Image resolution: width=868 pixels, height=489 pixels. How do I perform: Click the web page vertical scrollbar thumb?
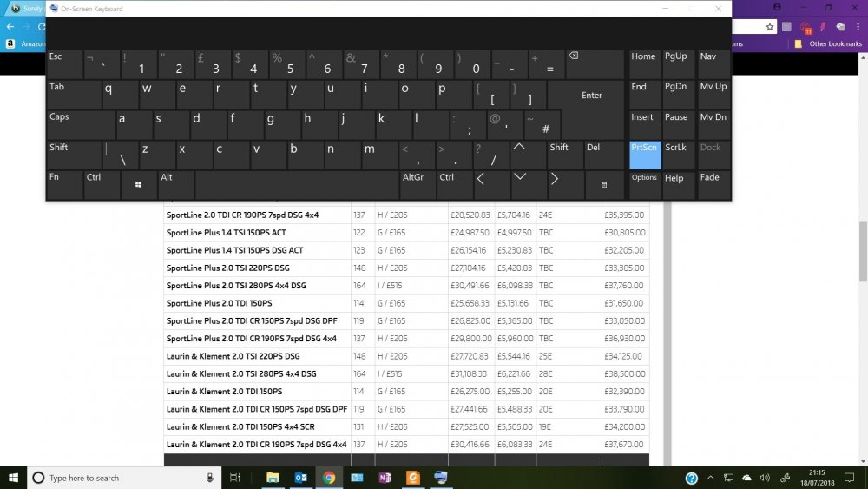(x=863, y=251)
